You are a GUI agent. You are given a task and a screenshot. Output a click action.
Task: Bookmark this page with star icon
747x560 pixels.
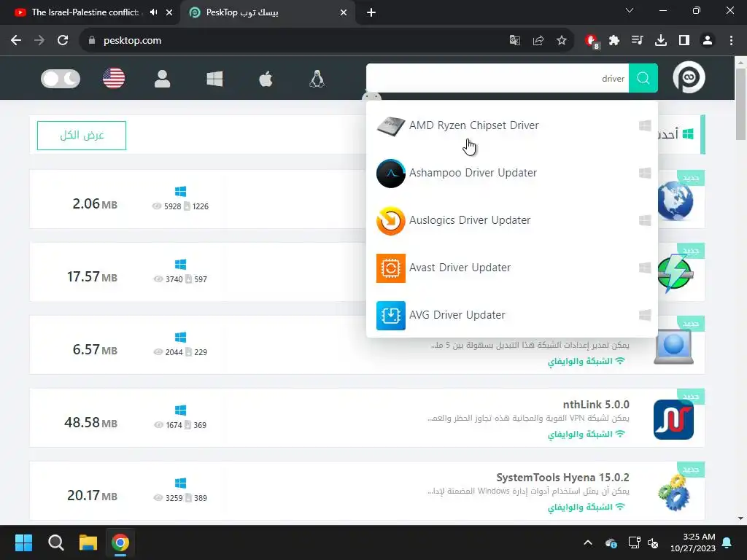(x=562, y=41)
